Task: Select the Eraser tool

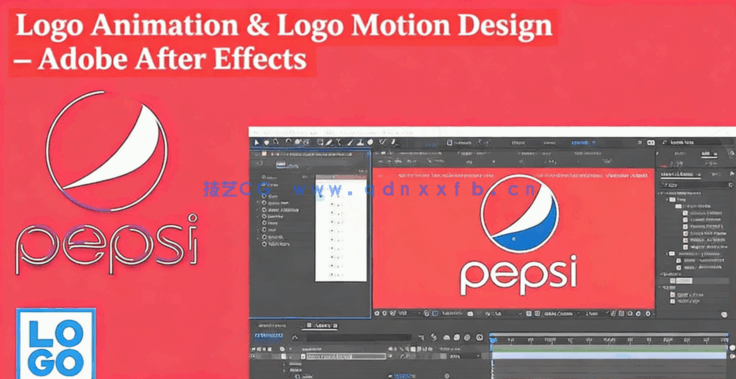Action: (370, 142)
